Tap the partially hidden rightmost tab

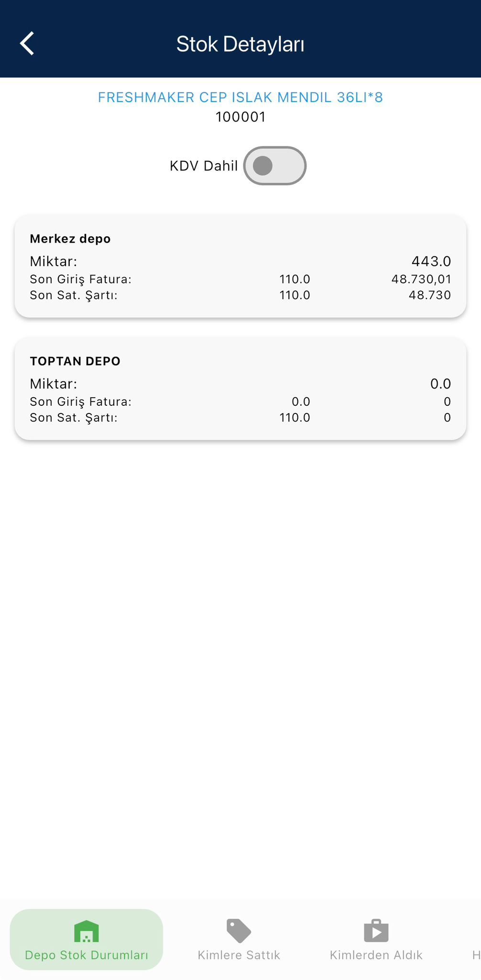476,955
